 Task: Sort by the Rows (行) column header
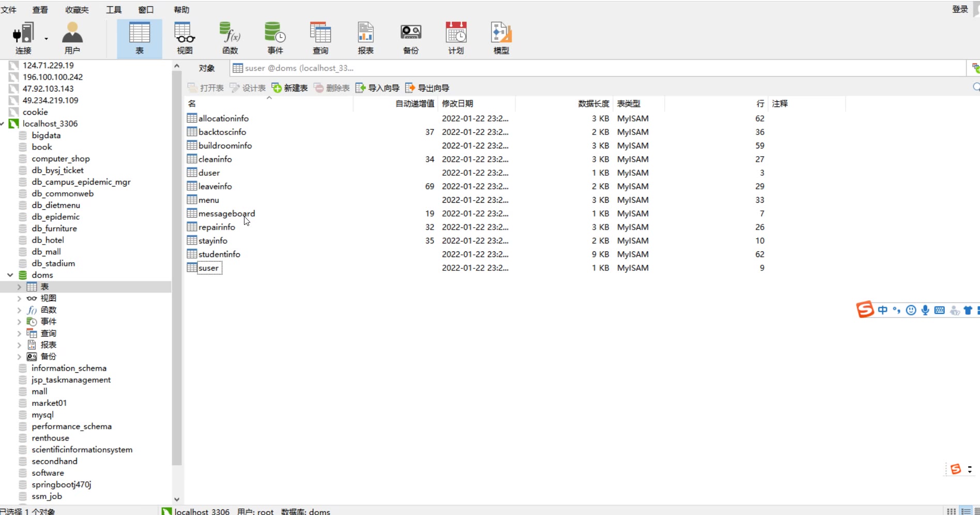716,103
